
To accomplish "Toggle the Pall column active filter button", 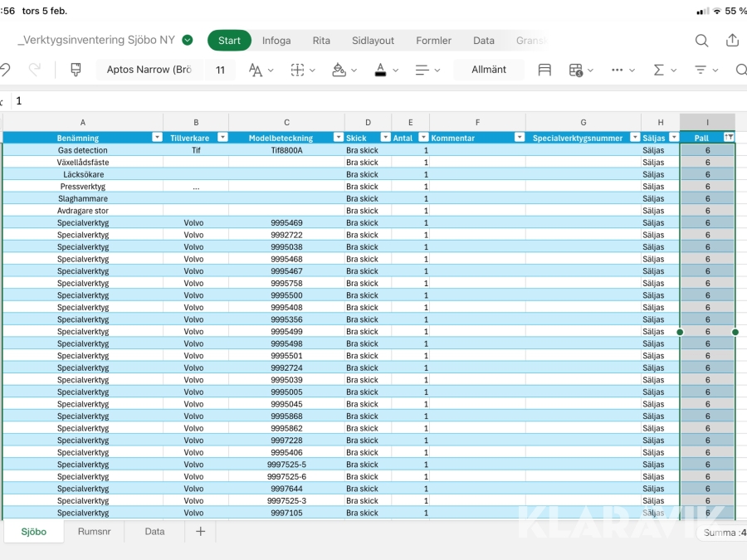I will (728, 138).
